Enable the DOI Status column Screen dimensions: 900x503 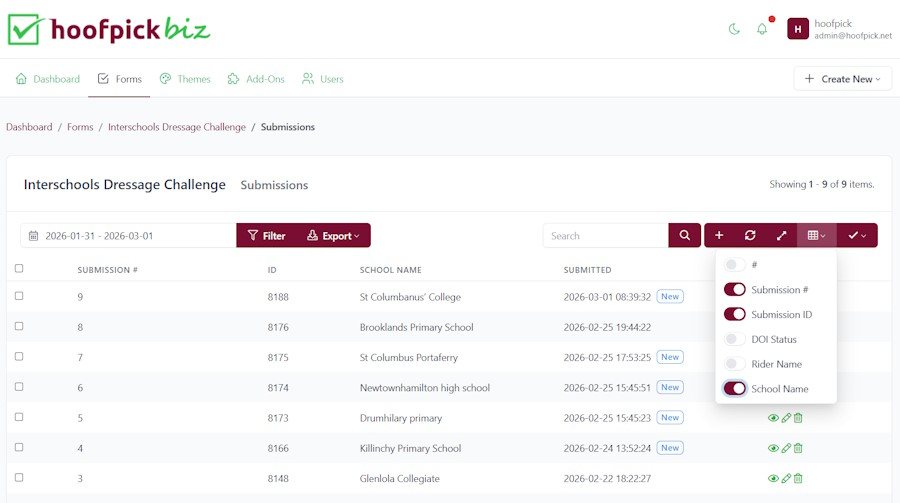735,339
